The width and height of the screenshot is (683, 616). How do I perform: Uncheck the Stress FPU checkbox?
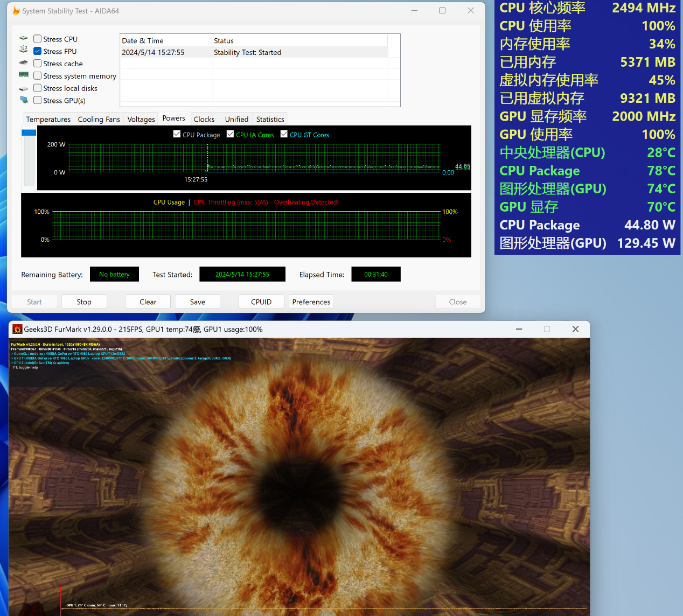tap(38, 51)
